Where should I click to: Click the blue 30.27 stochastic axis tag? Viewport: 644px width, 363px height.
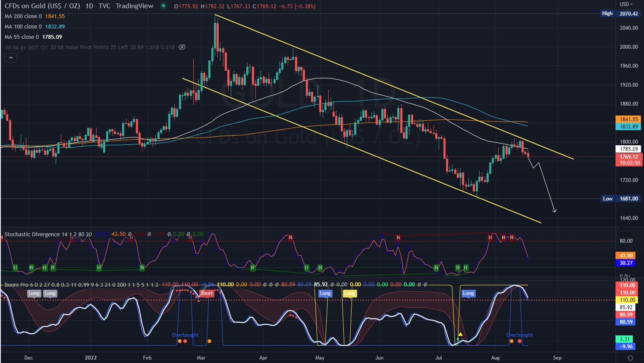coord(626,263)
